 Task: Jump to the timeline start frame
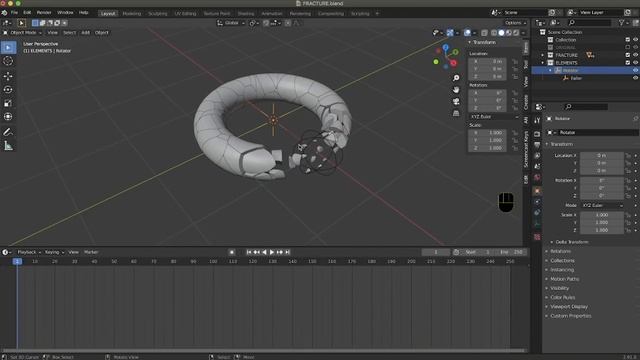pyautogui.click(x=249, y=252)
